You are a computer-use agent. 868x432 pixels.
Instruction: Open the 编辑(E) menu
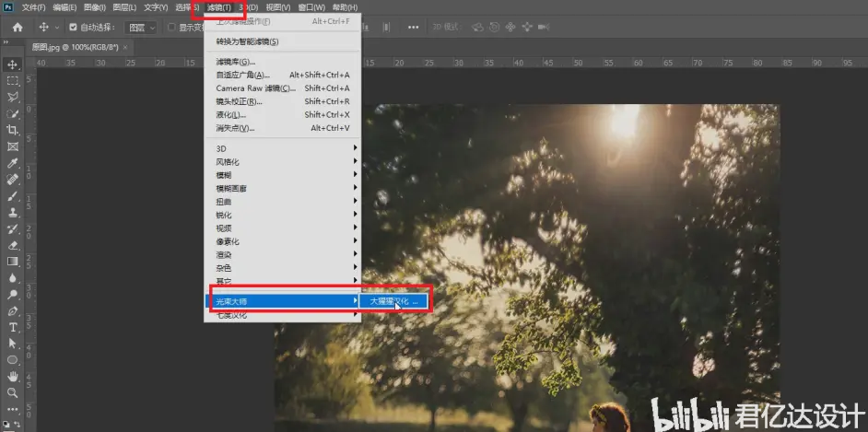pyautogui.click(x=65, y=7)
